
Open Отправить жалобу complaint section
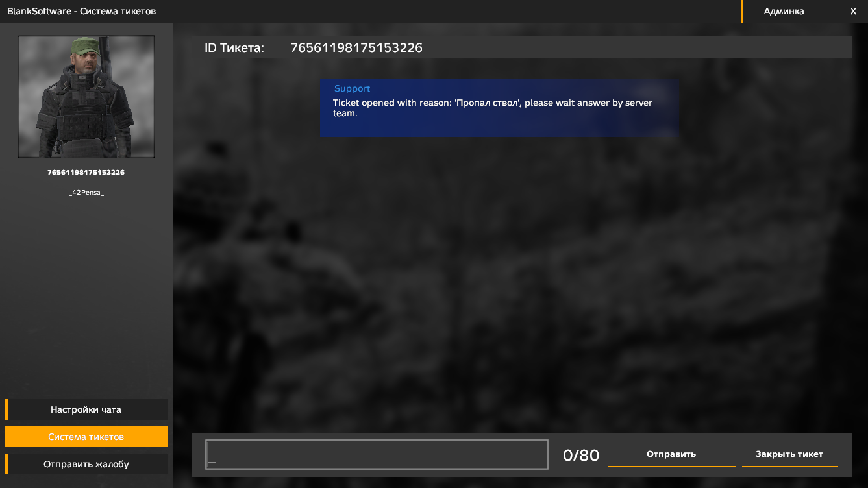pyautogui.click(x=86, y=464)
